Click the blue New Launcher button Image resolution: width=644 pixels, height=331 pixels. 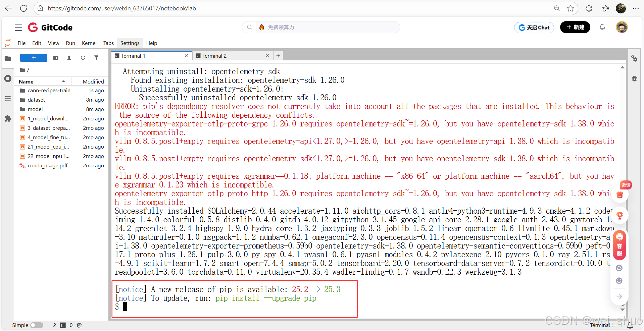click(34, 58)
